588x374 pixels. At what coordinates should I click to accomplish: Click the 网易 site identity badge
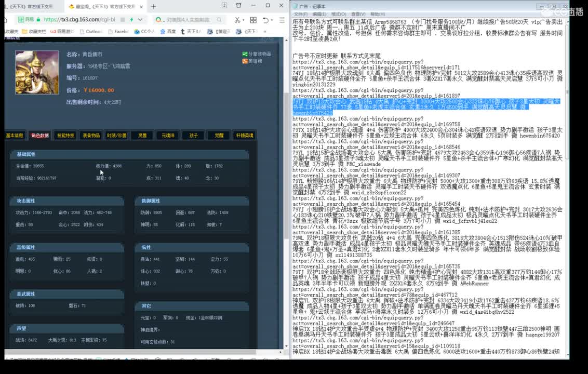(x=26, y=20)
